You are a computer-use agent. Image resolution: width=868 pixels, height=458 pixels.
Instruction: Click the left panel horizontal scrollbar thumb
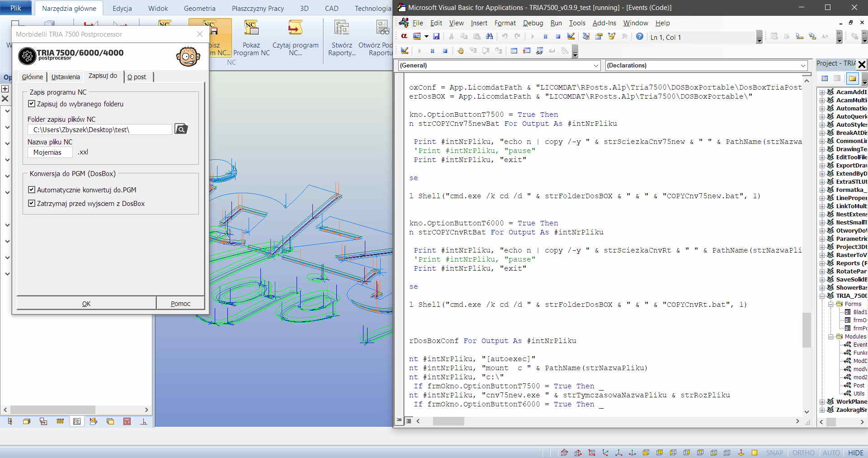52,410
